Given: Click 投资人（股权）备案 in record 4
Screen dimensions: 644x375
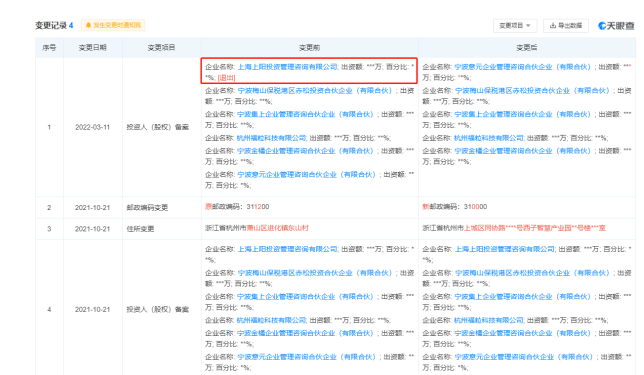Looking at the screenshot, I should coord(158,310).
